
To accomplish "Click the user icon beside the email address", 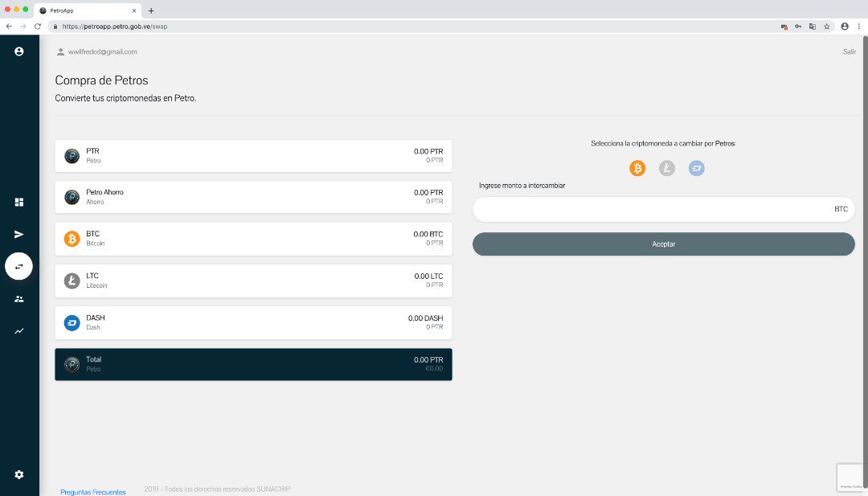I will (60, 52).
